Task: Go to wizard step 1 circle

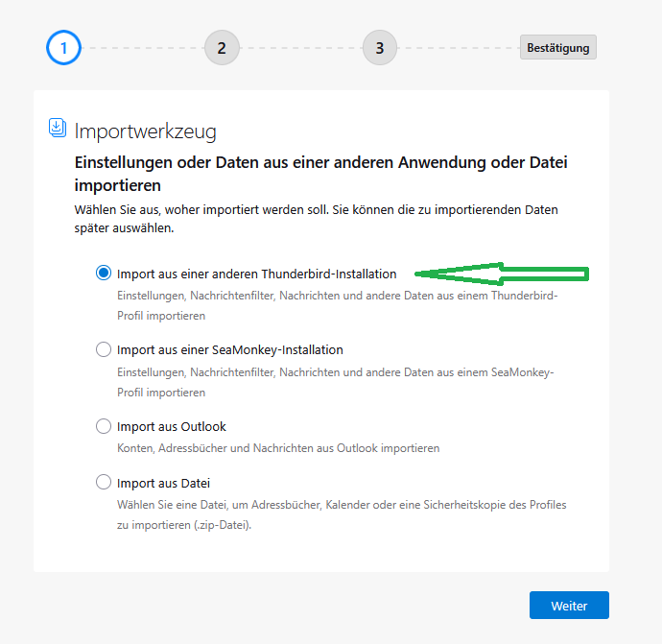Action: click(x=63, y=48)
